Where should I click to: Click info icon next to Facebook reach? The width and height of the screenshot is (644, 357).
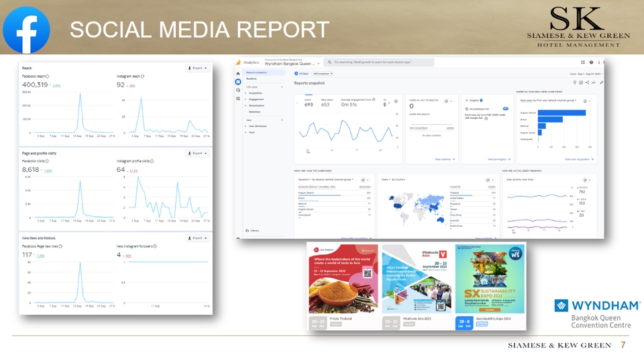(47, 76)
